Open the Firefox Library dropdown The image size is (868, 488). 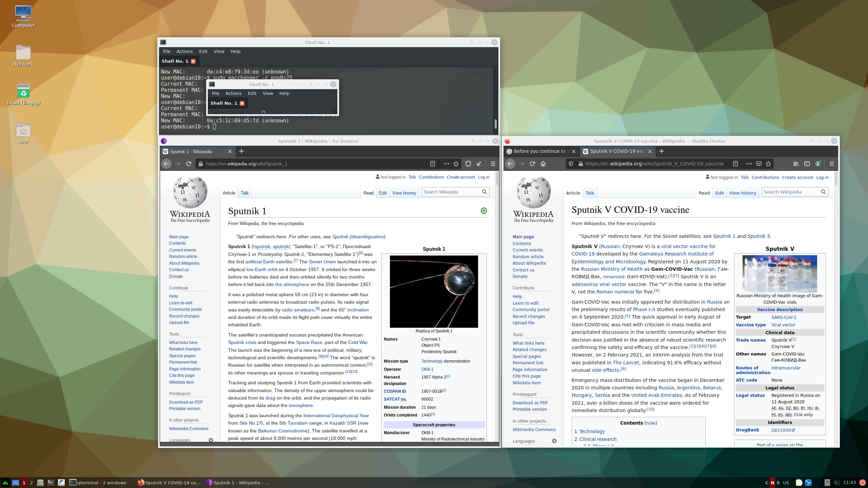pyautogui.click(x=796, y=164)
